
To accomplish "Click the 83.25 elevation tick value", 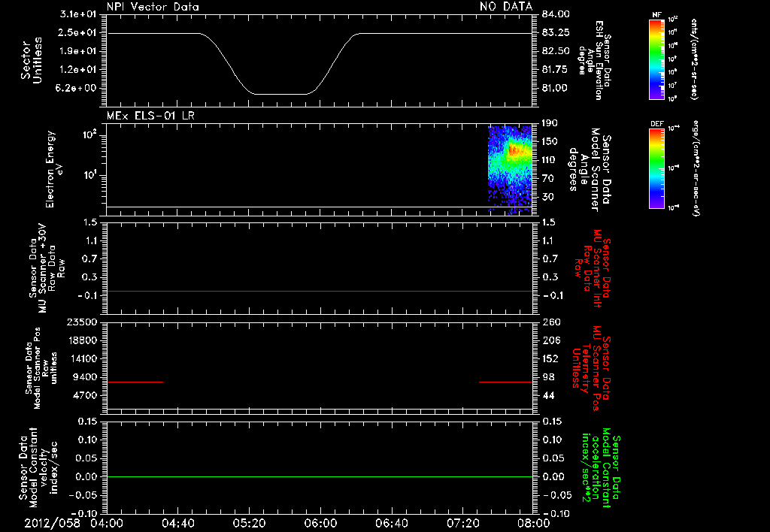I will point(556,33).
